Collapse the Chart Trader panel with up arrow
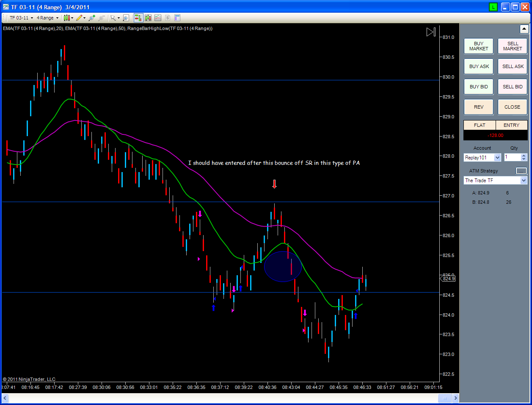The height and width of the screenshot is (405, 532). 524,29
